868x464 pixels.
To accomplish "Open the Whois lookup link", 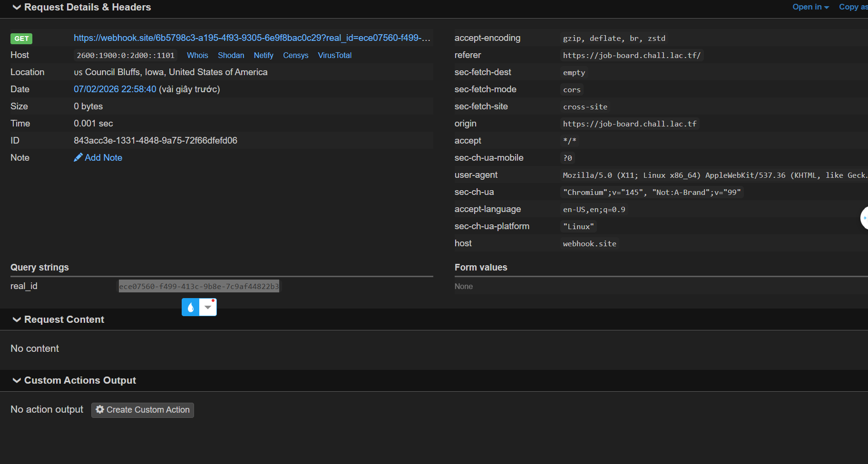I will (197, 55).
